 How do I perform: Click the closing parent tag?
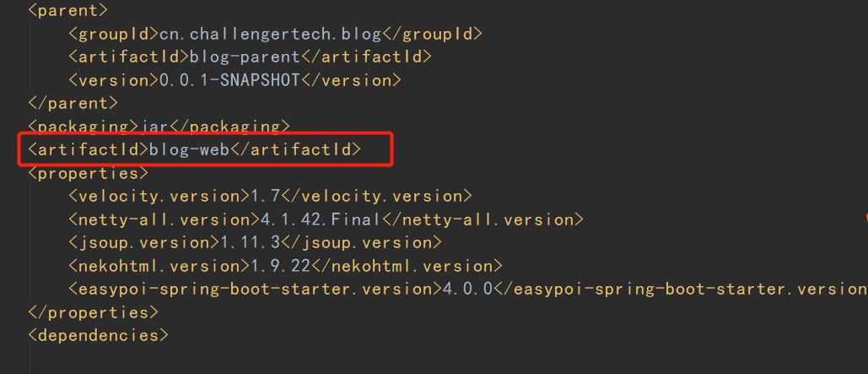(73, 104)
